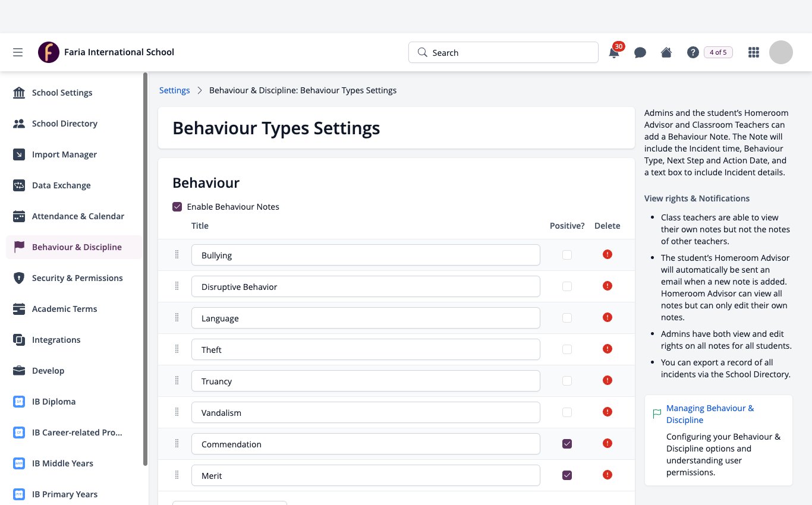Open the hamburger navigation menu
This screenshot has height=505, width=812.
pos(18,52)
